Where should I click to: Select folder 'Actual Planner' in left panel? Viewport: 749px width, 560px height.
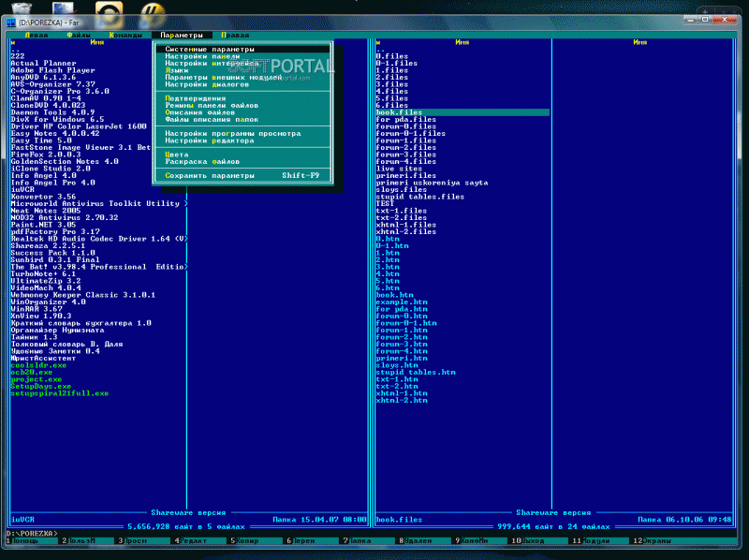(x=43, y=63)
